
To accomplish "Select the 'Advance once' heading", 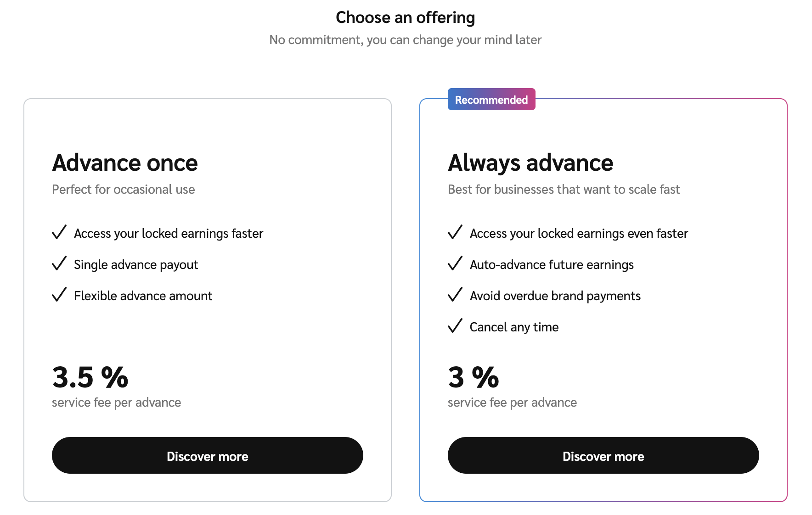I will coord(125,163).
